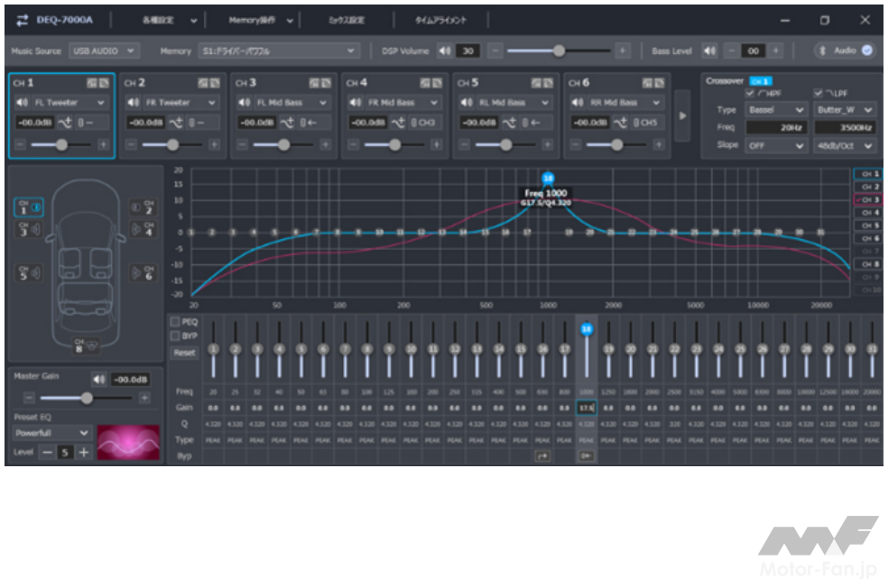Select CH 6 speaker in the car diagram
Viewport: 888px width, 588px height.
point(143,271)
